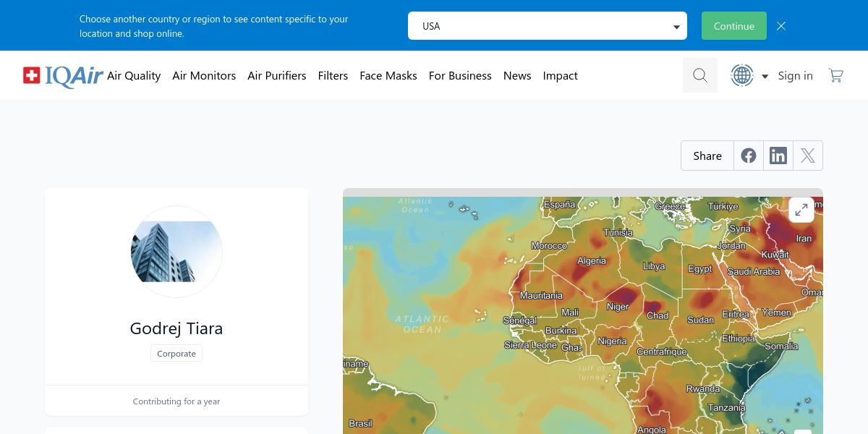Click the Ethiopia label on the map
Screen dimensions: 868x434
739,339
